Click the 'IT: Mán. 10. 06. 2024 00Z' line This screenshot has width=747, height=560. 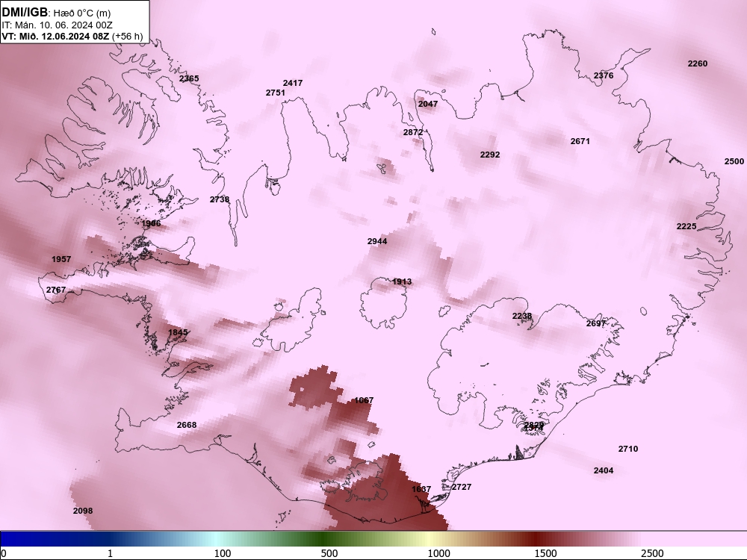pyautogui.click(x=58, y=25)
